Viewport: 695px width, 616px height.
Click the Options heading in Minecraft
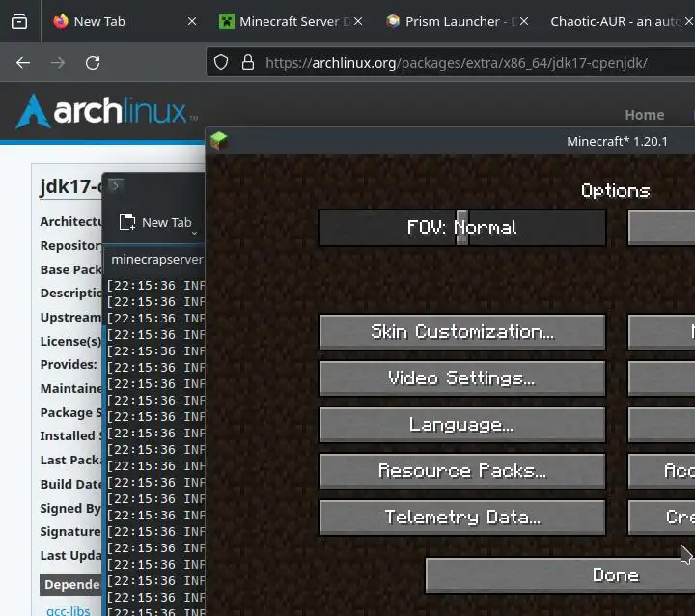[615, 191]
